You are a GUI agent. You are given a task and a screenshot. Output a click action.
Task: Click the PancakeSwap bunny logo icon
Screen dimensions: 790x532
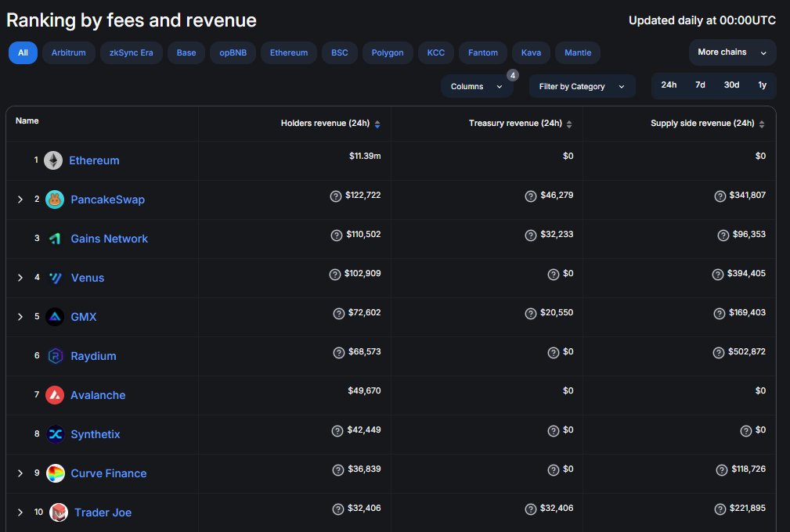tap(55, 199)
